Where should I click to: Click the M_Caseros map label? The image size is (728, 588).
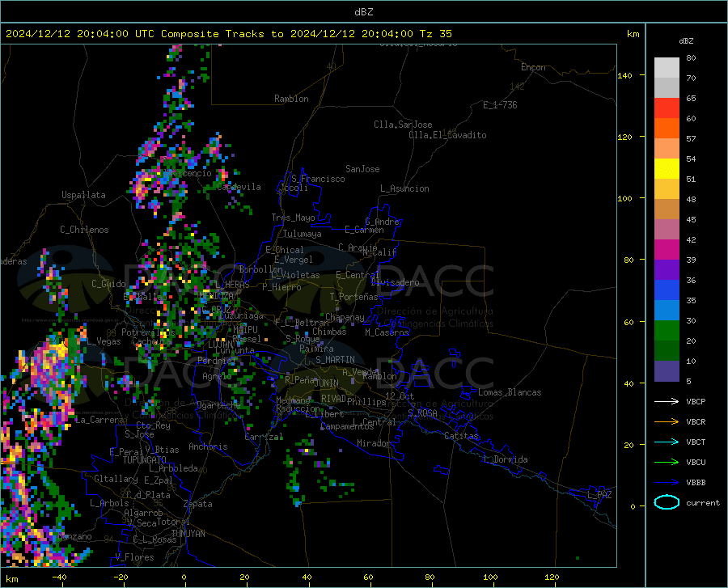click(x=387, y=332)
